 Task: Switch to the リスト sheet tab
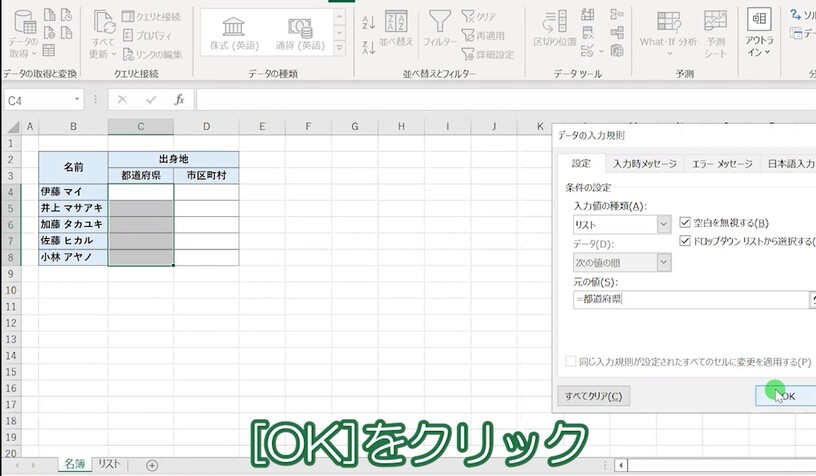pyautogui.click(x=109, y=464)
